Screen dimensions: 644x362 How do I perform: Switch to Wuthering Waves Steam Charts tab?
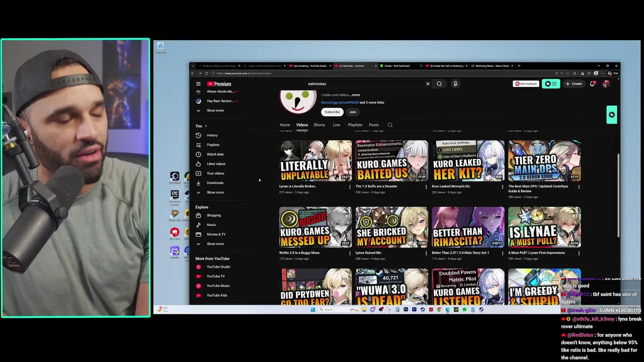(492, 66)
